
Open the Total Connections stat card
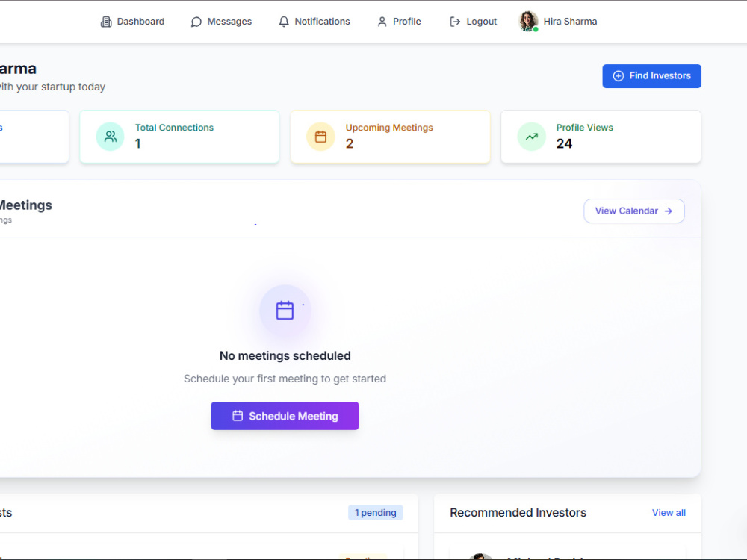pyautogui.click(x=179, y=137)
